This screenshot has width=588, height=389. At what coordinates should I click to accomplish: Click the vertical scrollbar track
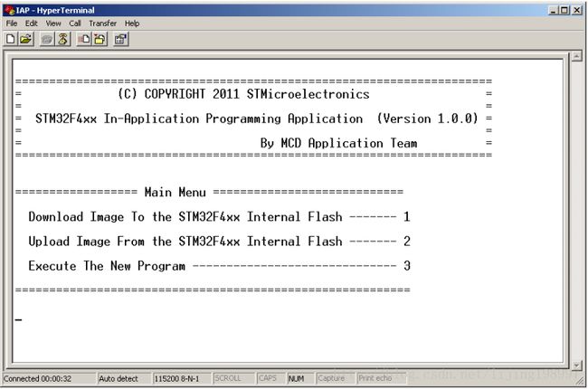click(x=576, y=211)
